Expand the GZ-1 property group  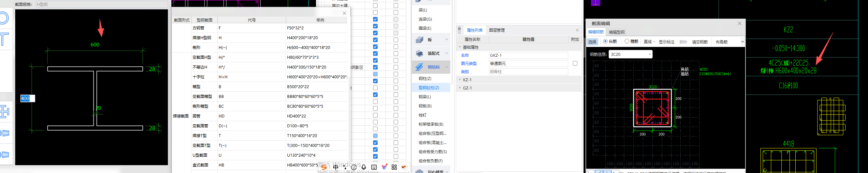click(460, 88)
